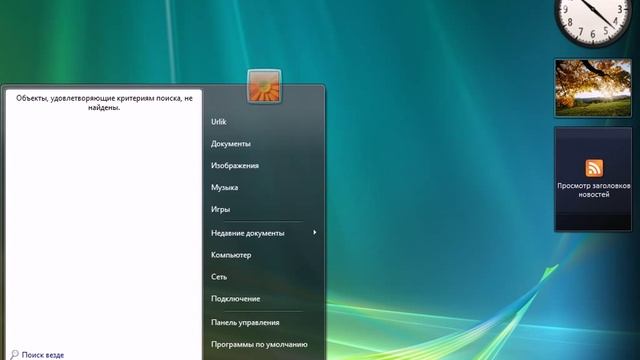Click the flower user account picture
This screenshot has width=640, height=360.
pyautogui.click(x=264, y=86)
